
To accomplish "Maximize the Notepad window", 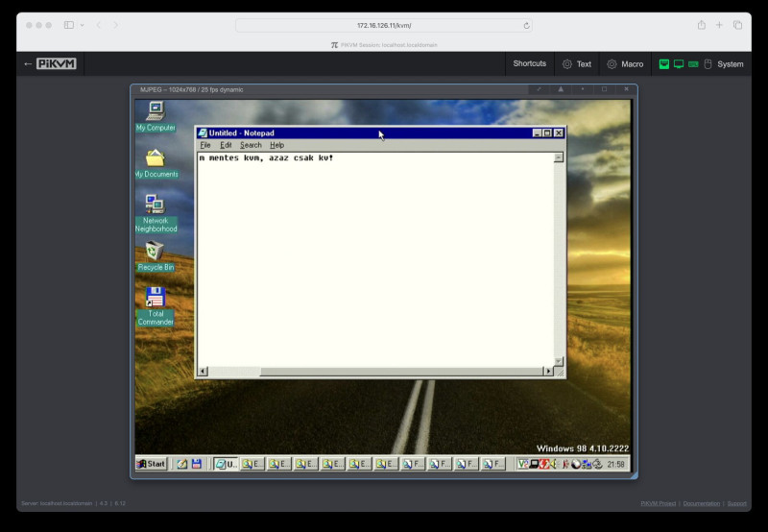I will point(547,133).
